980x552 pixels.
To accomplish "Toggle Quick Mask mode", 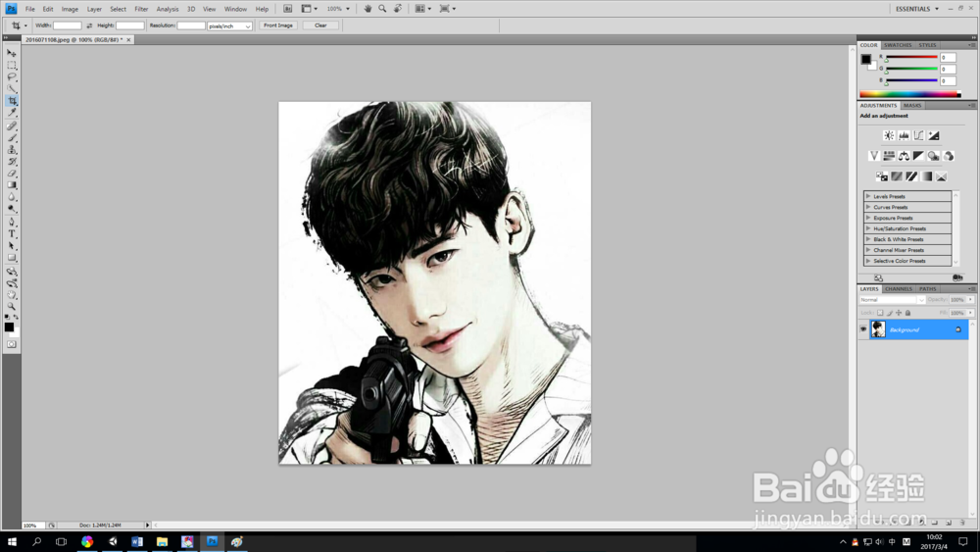I will click(12, 344).
